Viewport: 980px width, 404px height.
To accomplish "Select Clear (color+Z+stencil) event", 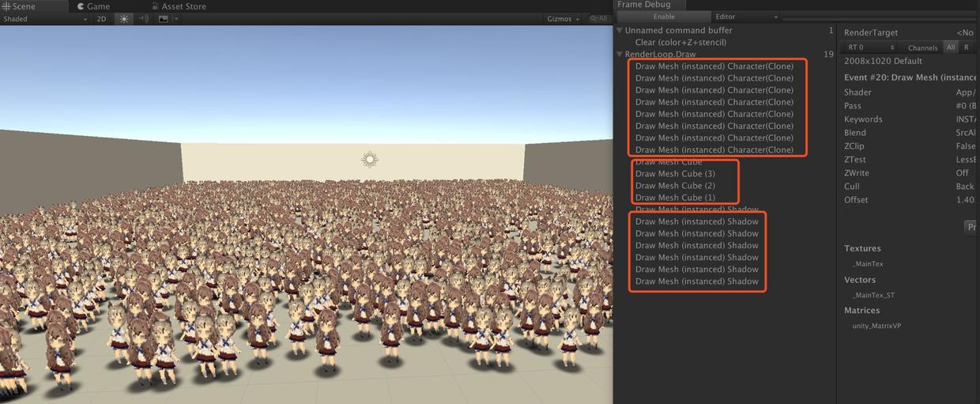I will (x=680, y=42).
